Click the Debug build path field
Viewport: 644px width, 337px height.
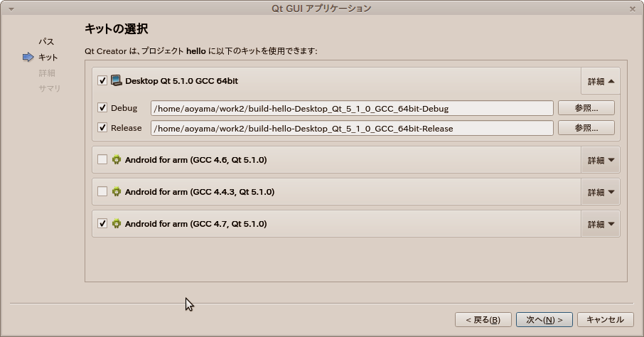point(352,108)
